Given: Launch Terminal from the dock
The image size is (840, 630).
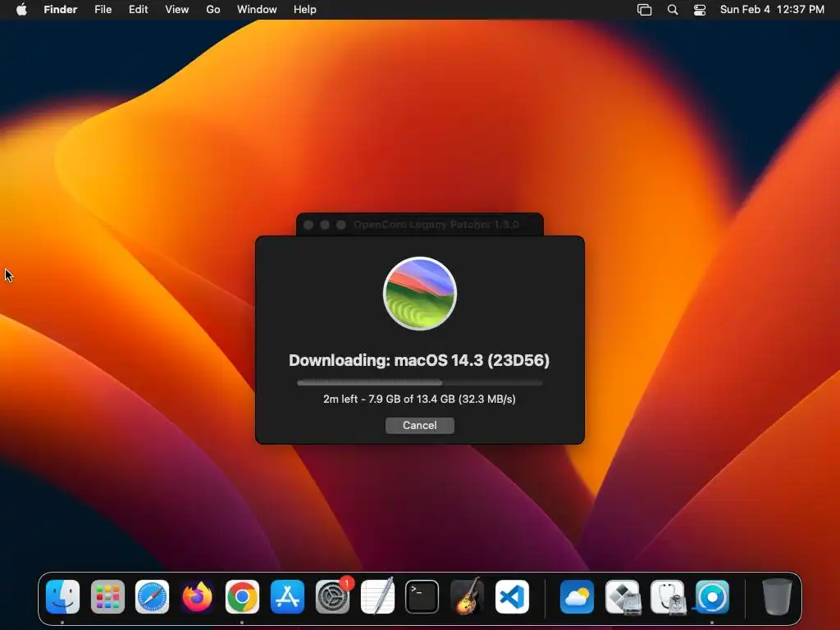Looking at the screenshot, I should 422,596.
